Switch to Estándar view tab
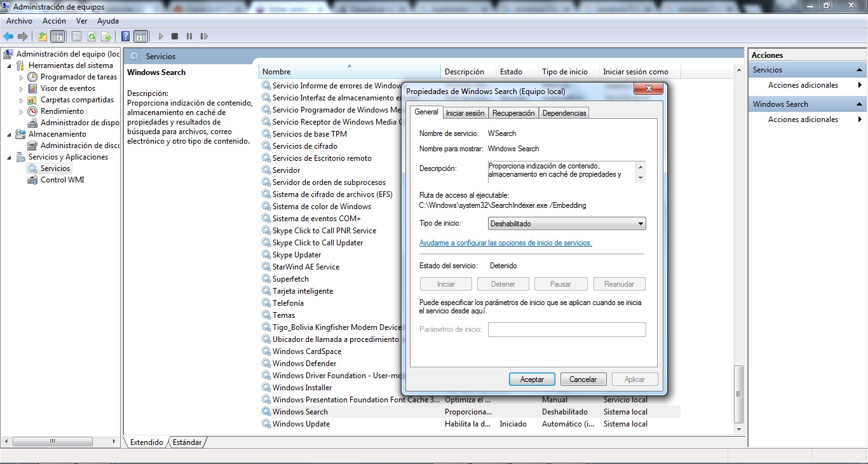 coord(187,442)
